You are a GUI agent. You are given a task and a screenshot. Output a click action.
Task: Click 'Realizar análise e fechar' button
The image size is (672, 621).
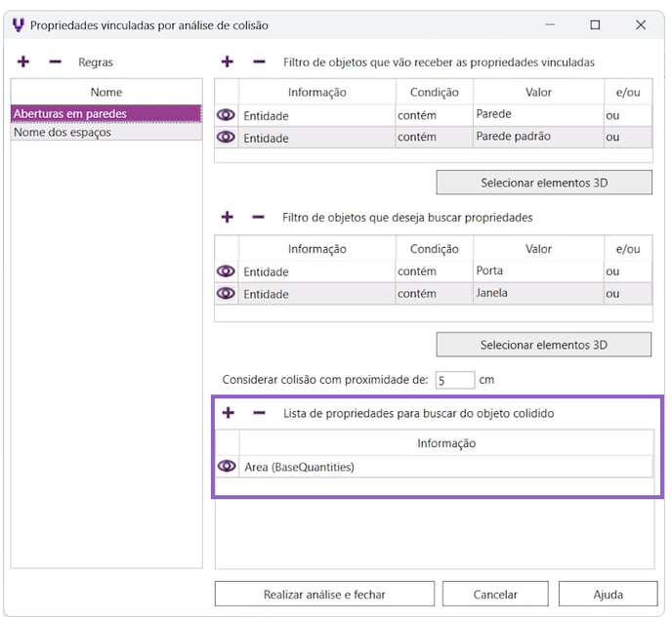pyautogui.click(x=324, y=594)
